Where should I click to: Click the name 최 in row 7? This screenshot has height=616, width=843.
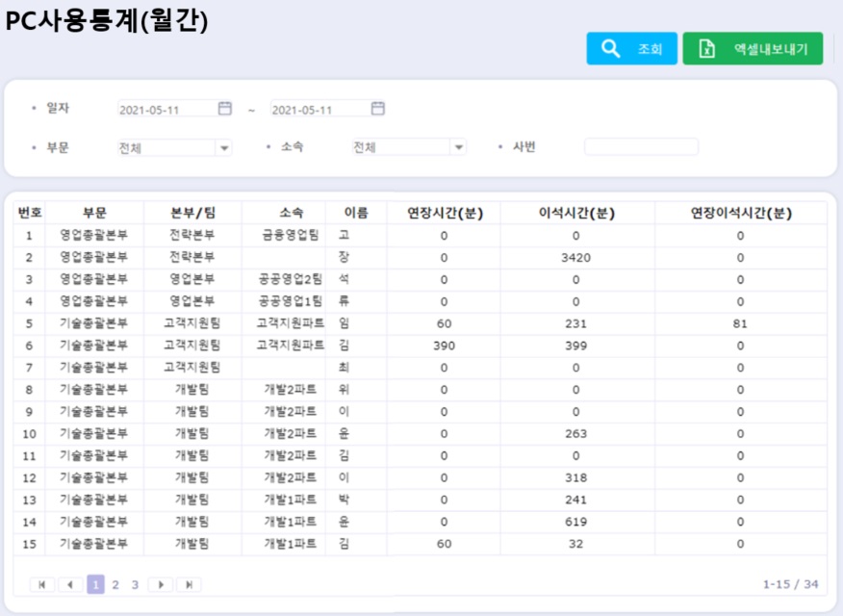[344, 367]
